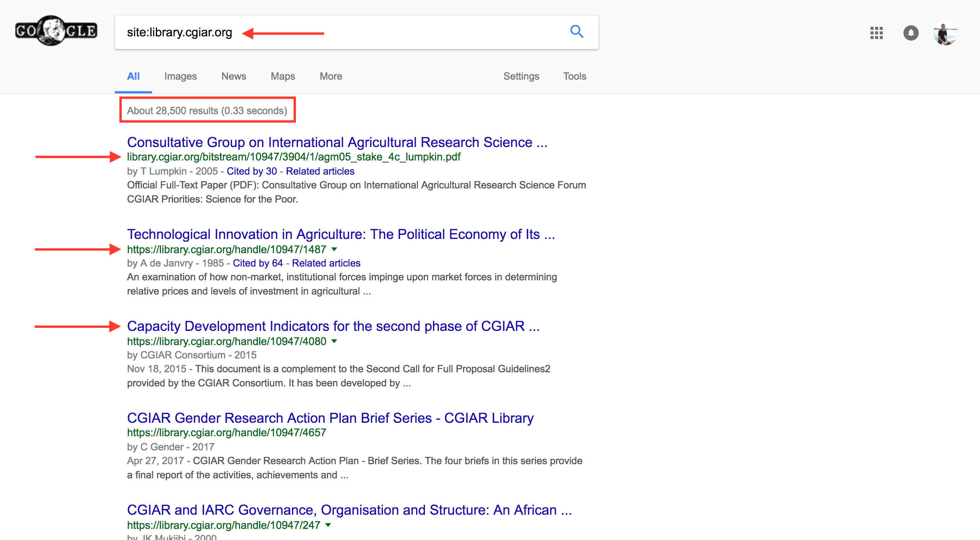This screenshot has width=980, height=540.
Task: Open Related articles for the de Janvry result
Action: click(x=326, y=263)
